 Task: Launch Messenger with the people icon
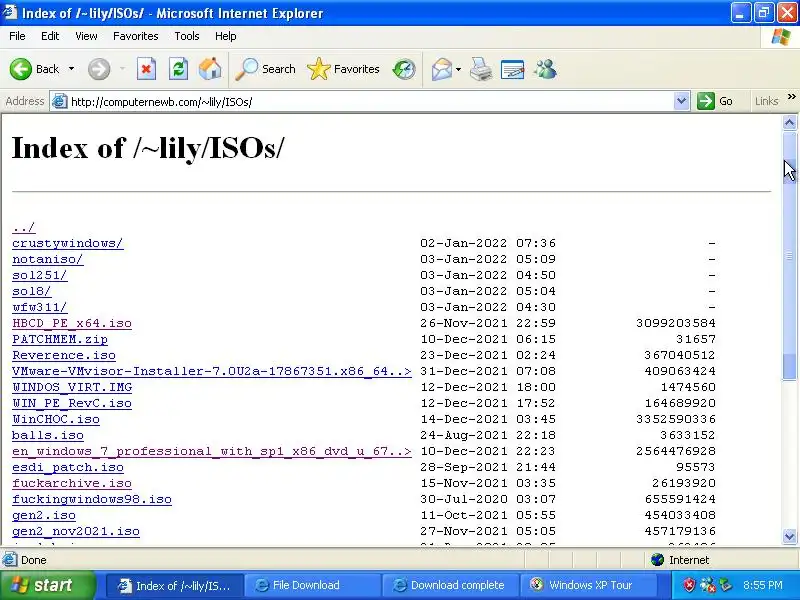[545, 69]
